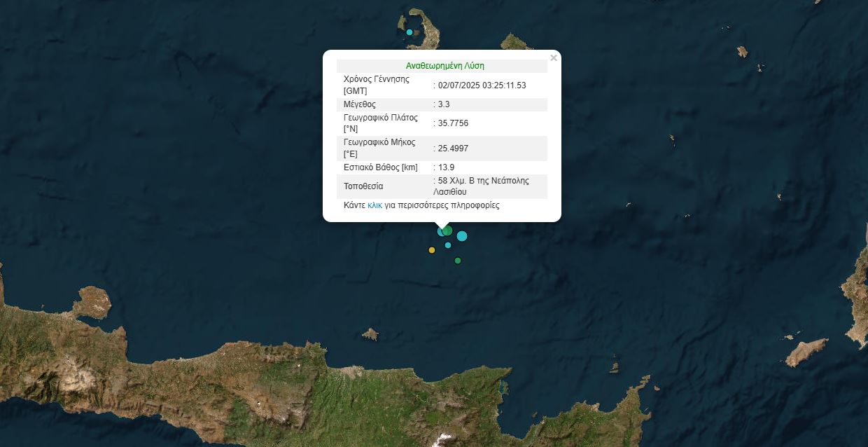The image size is (868, 447).
Task: Select the small cyan marker above the yellow one
Action: tap(448, 245)
